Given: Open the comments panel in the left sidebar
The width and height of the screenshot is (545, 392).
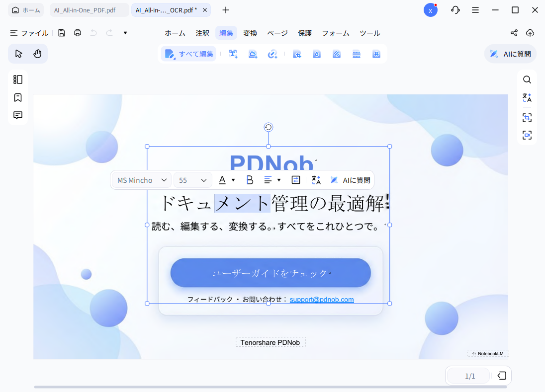Looking at the screenshot, I should pos(18,115).
